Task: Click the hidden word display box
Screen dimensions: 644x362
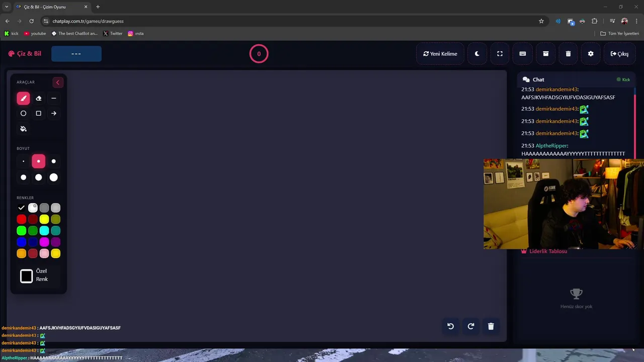Action: (76, 54)
